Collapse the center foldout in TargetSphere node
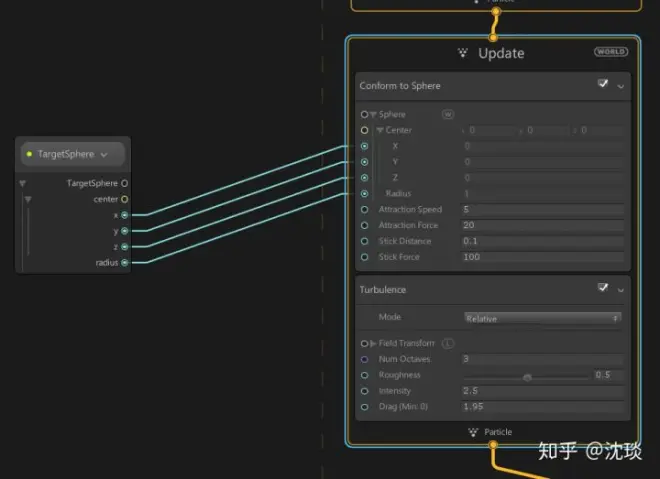Image resolution: width=660 pixels, height=479 pixels. pos(28,200)
